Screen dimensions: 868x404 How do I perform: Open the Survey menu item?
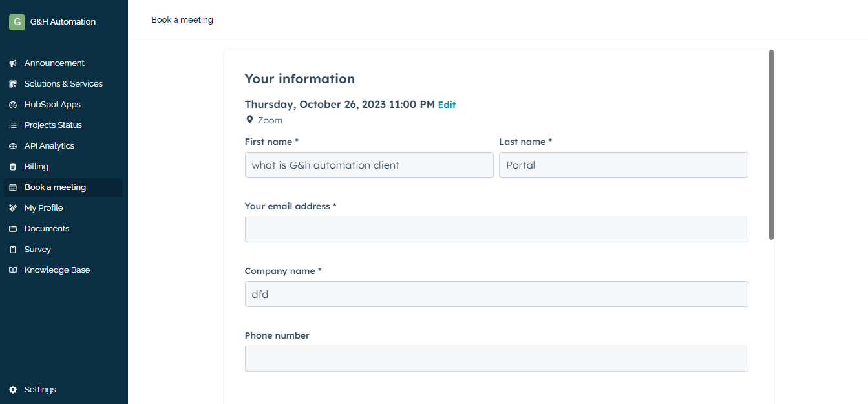coord(37,250)
